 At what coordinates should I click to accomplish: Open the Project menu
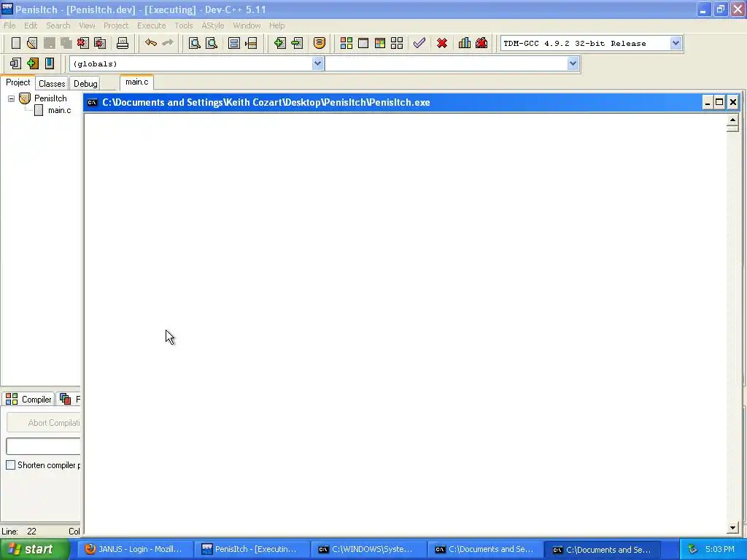116,26
